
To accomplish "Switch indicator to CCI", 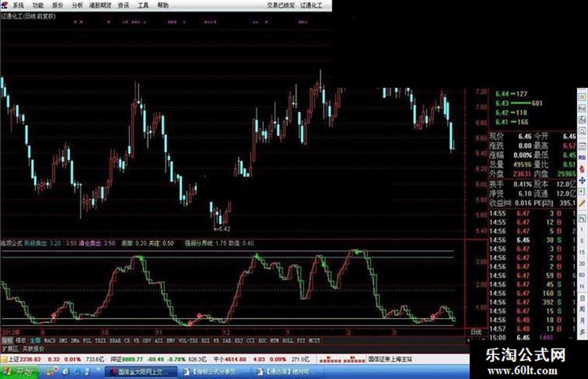I will 251,340.
